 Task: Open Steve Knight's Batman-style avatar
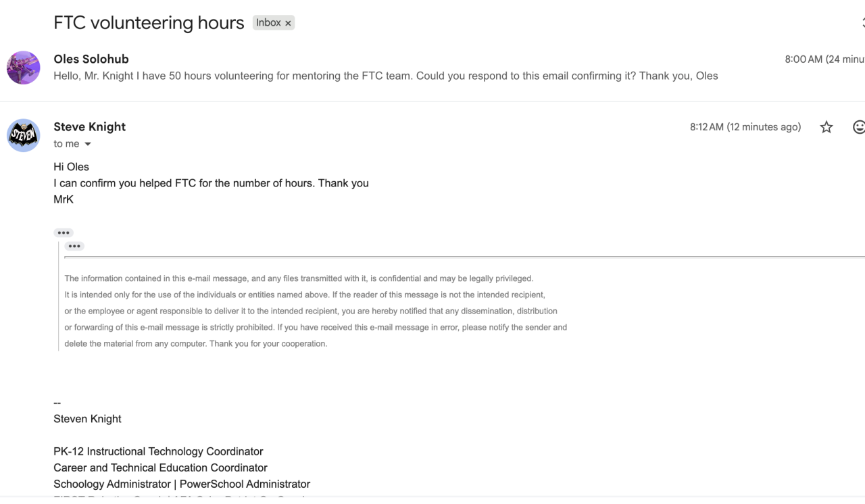(24, 135)
